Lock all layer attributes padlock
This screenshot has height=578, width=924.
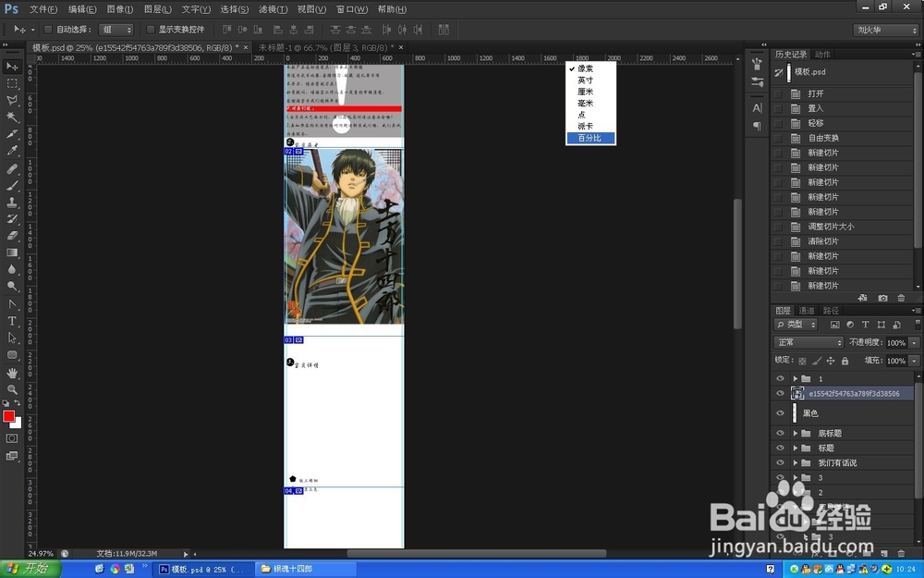click(x=845, y=361)
